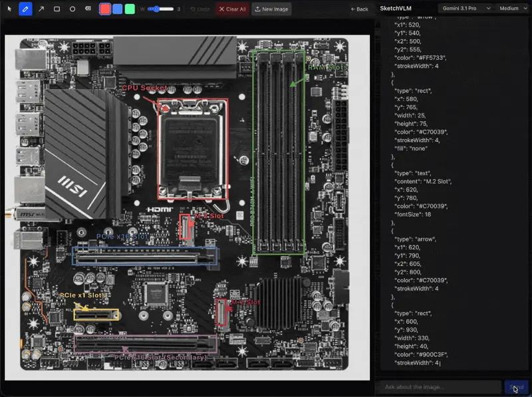This screenshot has width=532, height=397.
Task: Click the '"width": 330' line
Action: pos(412,338)
